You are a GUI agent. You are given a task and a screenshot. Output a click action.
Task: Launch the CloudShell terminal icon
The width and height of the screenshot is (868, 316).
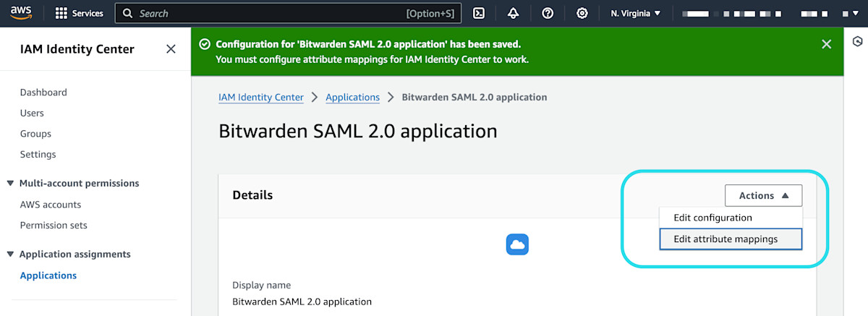tap(479, 13)
